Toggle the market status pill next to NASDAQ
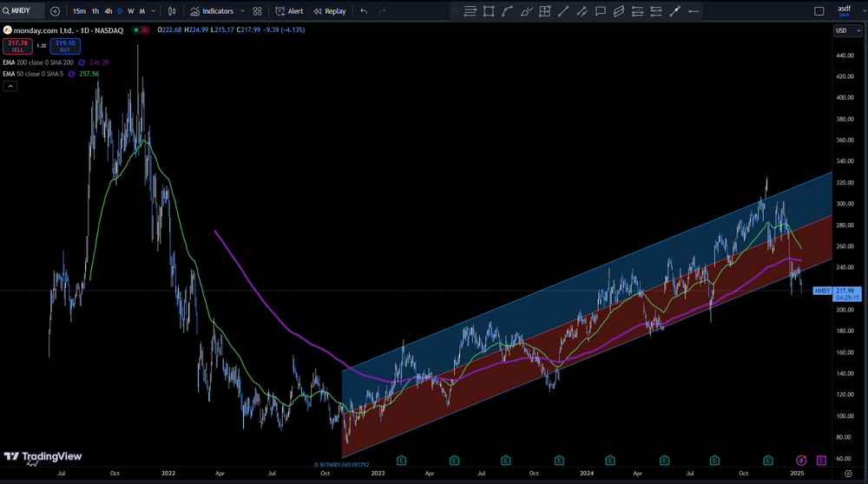This screenshot has width=868, height=484. pyautogui.click(x=141, y=29)
